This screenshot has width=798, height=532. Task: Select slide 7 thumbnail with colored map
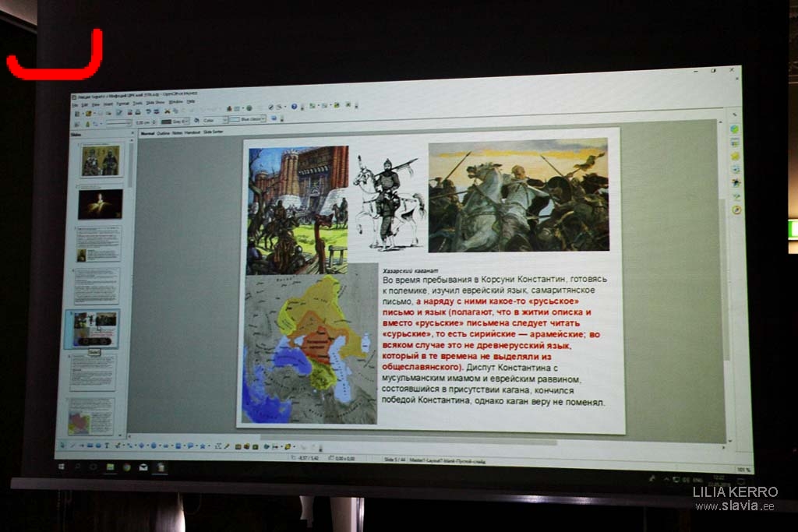91,416
